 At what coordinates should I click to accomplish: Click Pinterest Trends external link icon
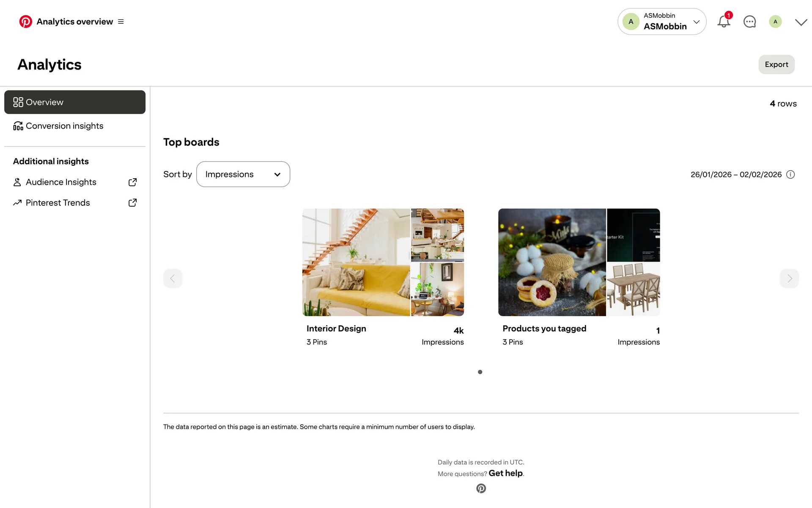click(132, 203)
